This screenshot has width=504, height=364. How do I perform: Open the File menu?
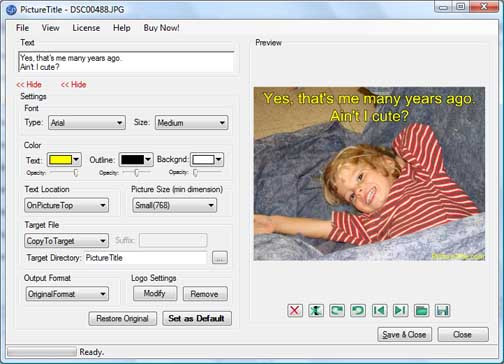(x=22, y=28)
